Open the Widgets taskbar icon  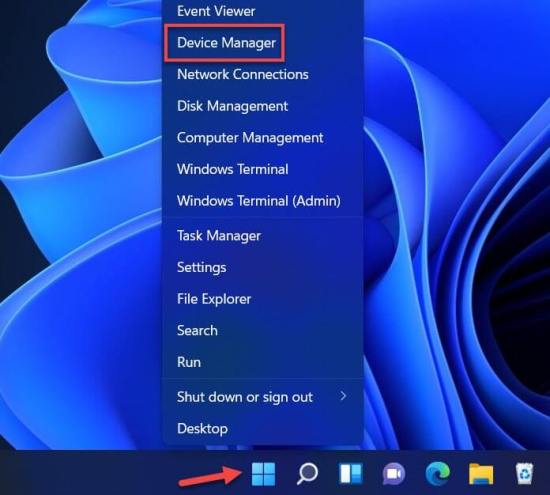coord(351,474)
